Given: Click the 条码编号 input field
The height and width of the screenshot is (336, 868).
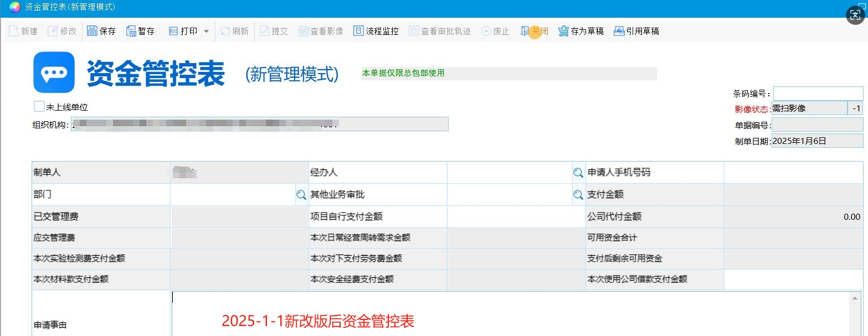Looking at the screenshot, I should click(818, 94).
